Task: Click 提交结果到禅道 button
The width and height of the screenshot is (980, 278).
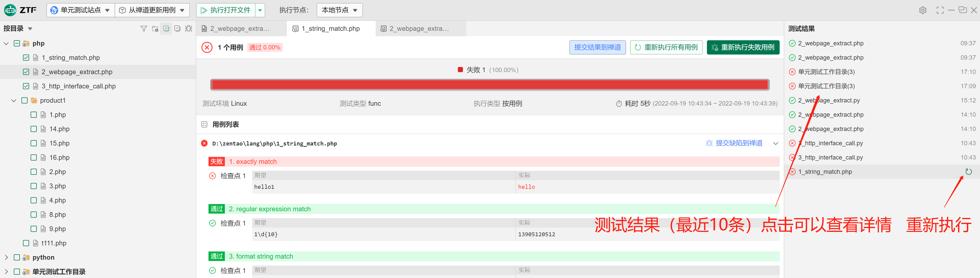Action: (597, 47)
